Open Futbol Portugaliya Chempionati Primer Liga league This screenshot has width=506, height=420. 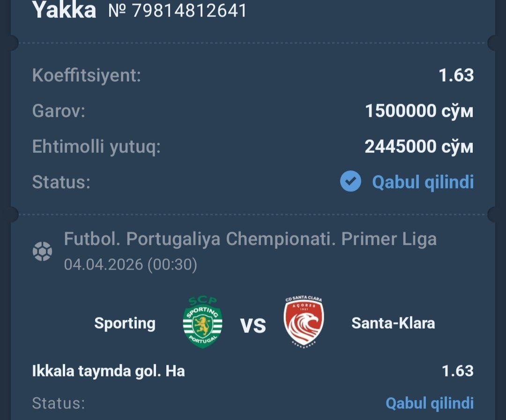click(x=250, y=239)
